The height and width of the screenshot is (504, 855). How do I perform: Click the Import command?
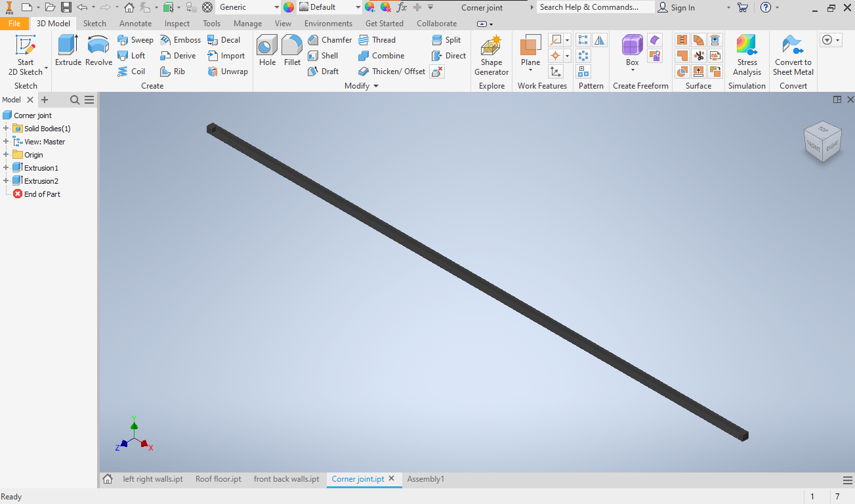click(x=226, y=56)
